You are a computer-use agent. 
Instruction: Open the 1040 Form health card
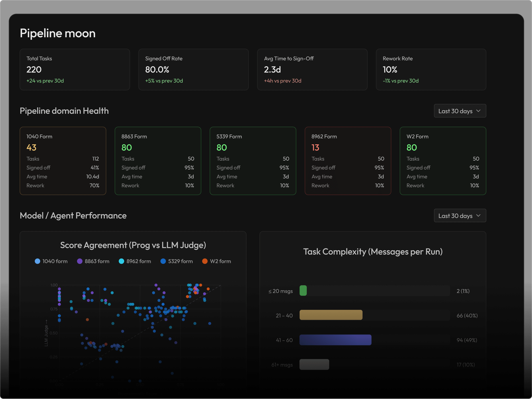coord(63,161)
